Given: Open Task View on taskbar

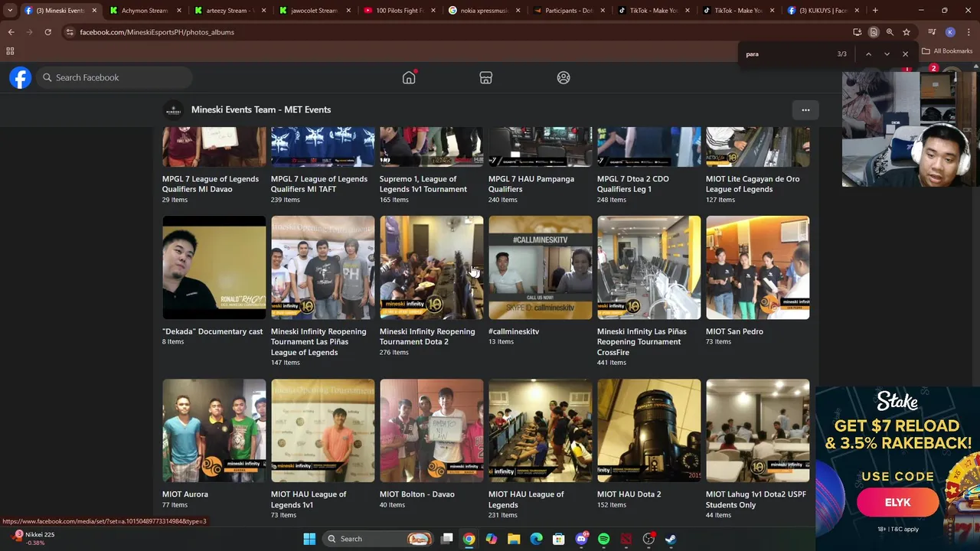Looking at the screenshot, I should 447,539.
